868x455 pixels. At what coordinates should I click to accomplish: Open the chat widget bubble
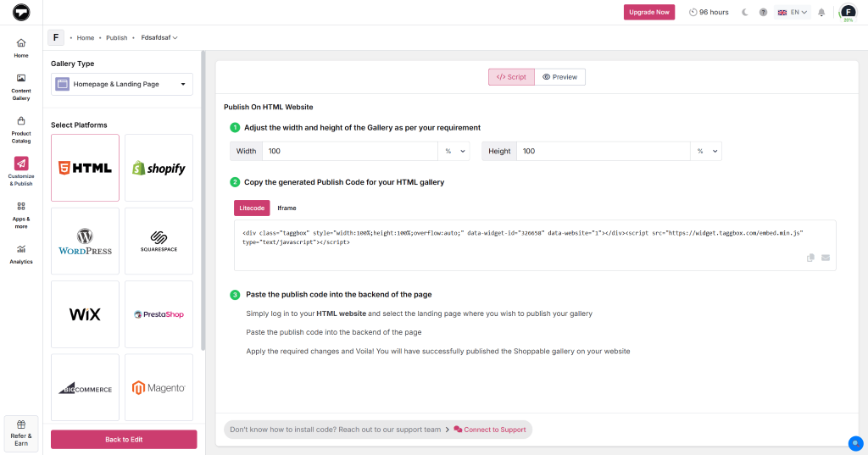(856, 443)
